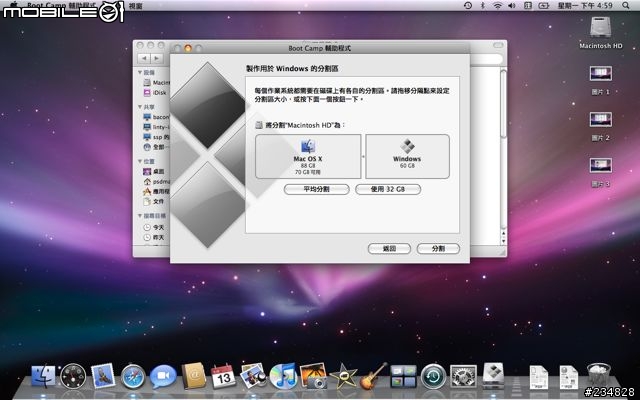Open Time Machine in the Dock
This screenshot has width=640, height=400.
point(433,376)
